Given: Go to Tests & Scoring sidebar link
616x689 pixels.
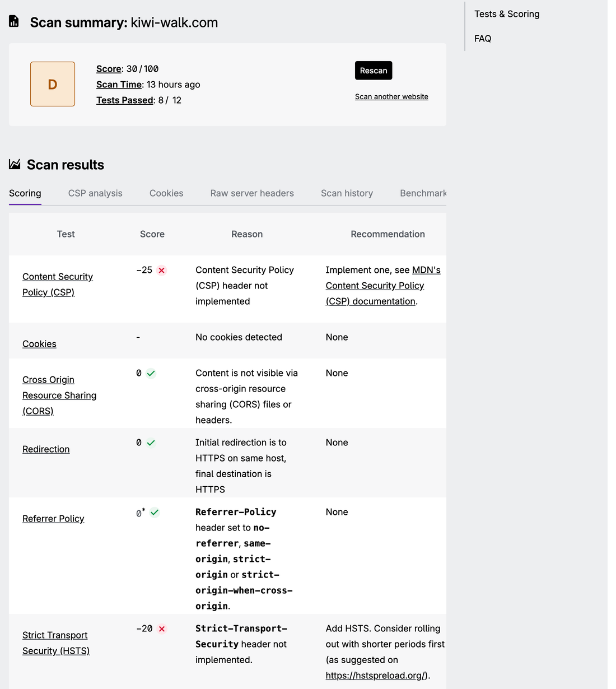Looking at the screenshot, I should coord(507,14).
